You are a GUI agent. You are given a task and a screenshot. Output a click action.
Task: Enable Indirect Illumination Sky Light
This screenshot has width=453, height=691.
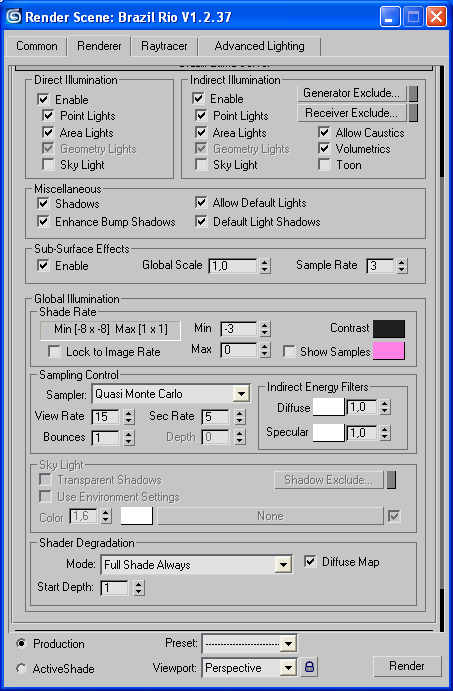click(x=201, y=165)
